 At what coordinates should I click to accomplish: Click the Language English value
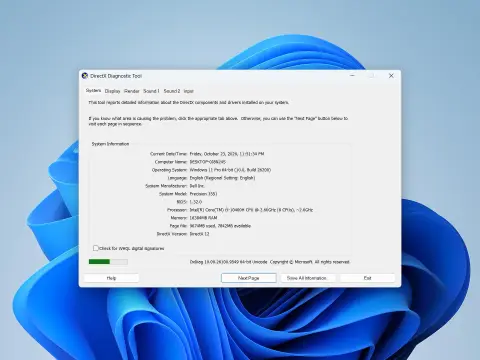coord(222,178)
